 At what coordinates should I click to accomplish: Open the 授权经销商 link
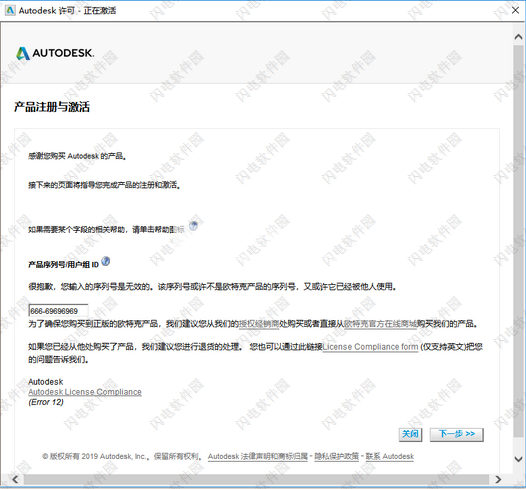point(259,324)
